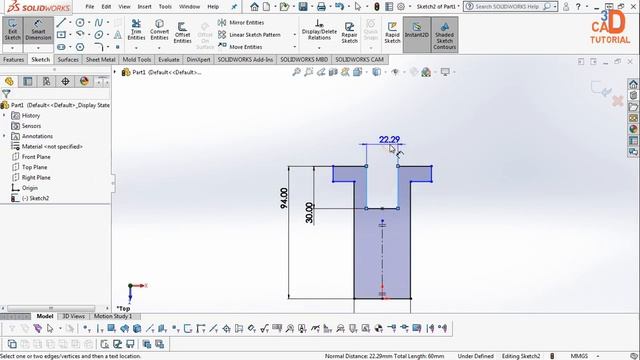Click the Zoom to Fit icon
Viewport: 640px width, 360px height.
(x=296, y=72)
